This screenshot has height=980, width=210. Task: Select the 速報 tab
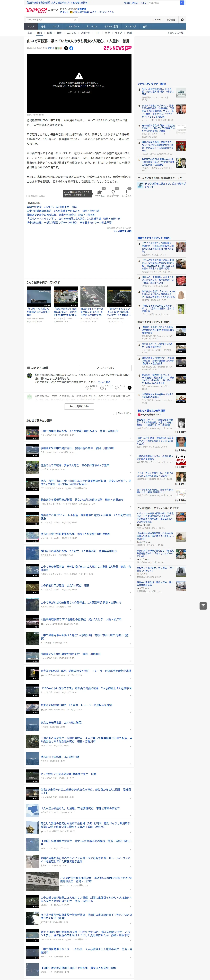tap(43, 27)
